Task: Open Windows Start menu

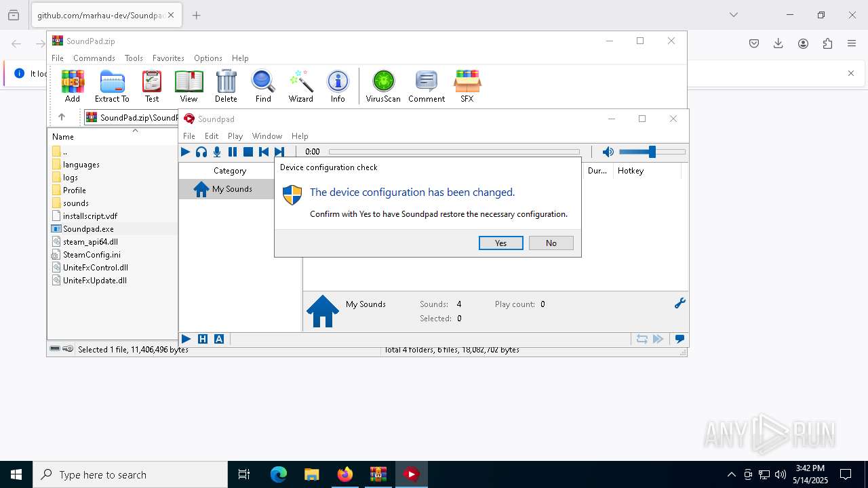Action: (x=16, y=474)
